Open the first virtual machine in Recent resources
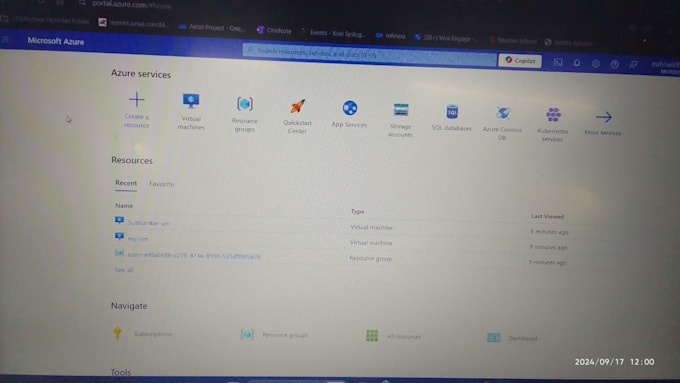 point(147,223)
